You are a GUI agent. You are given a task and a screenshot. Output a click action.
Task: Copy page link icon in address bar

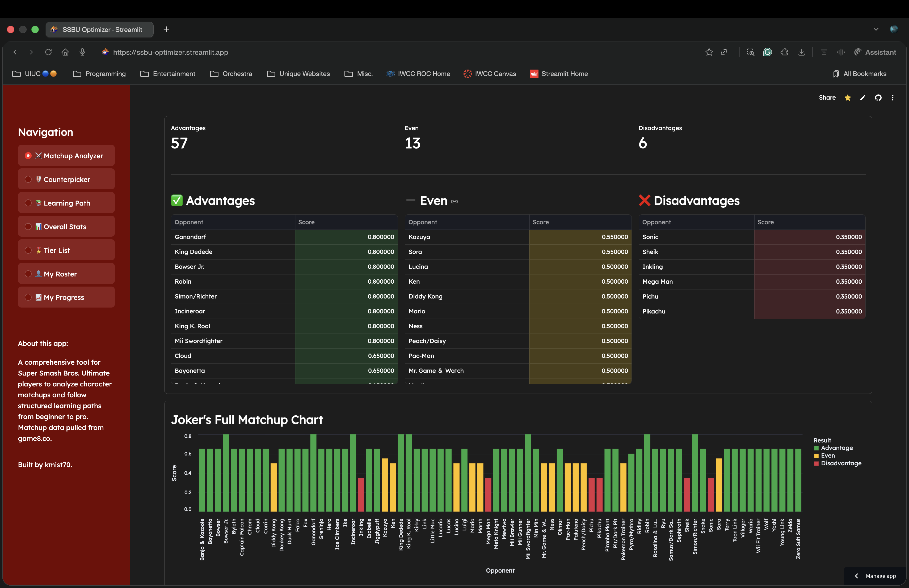coord(724,52)
